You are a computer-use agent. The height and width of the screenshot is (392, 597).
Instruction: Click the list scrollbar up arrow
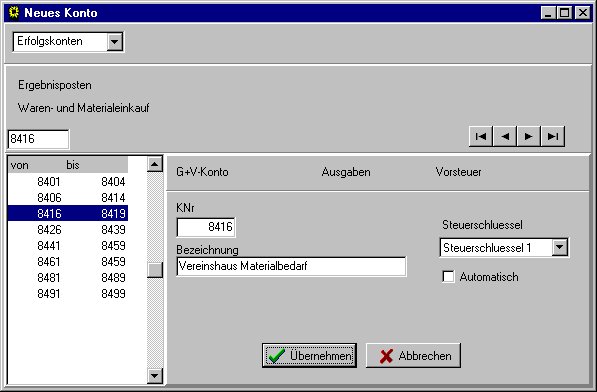pos(155,164)
